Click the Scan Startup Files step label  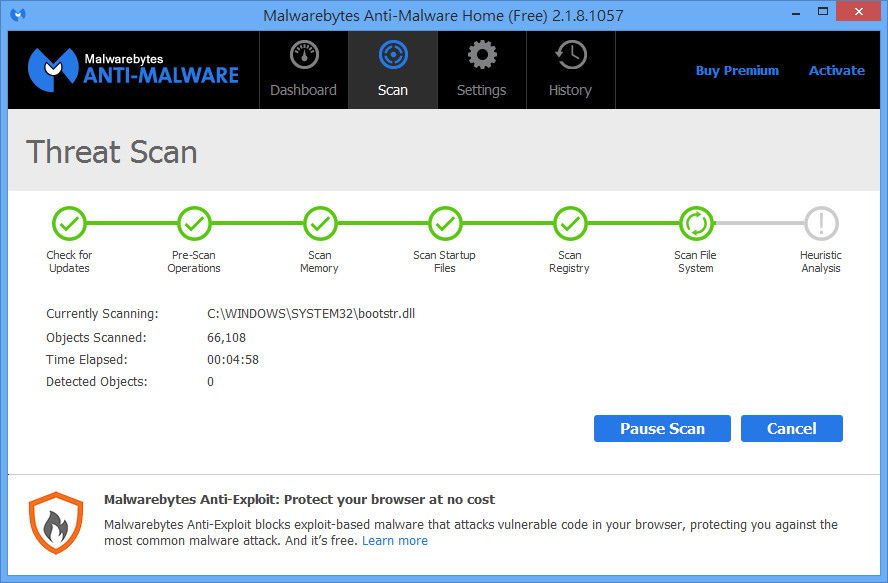click(445, 262)
